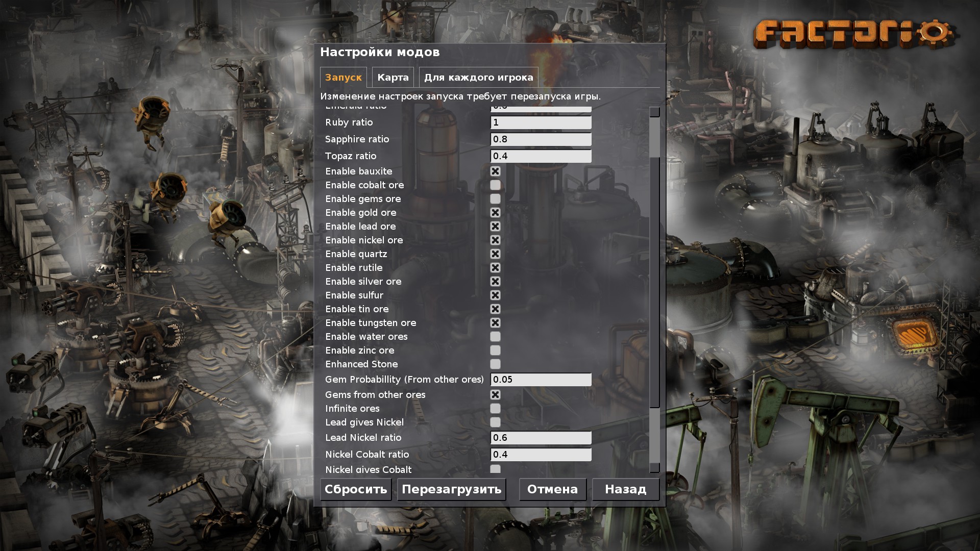Click the Перезагрузить button
Image resolution: width=980 pixels, height=551 pixels.
pyautogui.click(x=451, y=489)
